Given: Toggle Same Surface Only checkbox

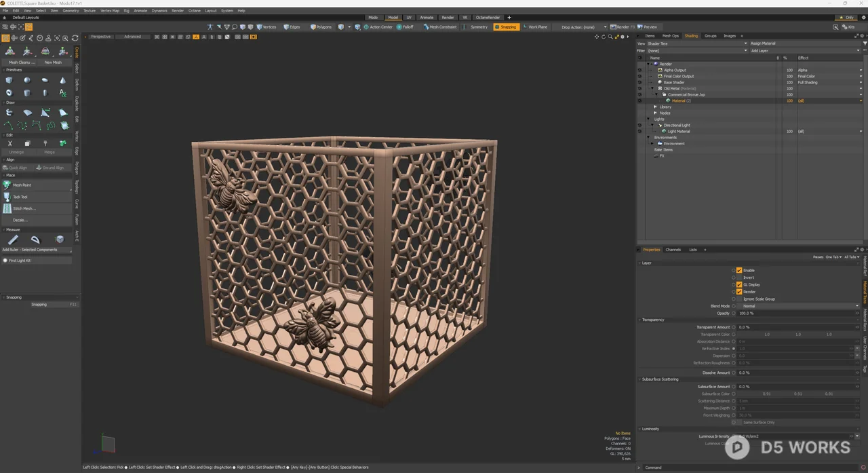Looking at the screenshot, I should 739,422.
